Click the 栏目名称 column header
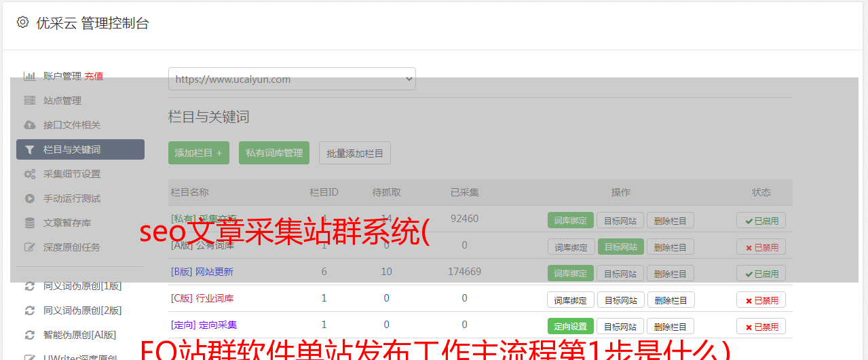868x360 pixels. tap(189, 192)
